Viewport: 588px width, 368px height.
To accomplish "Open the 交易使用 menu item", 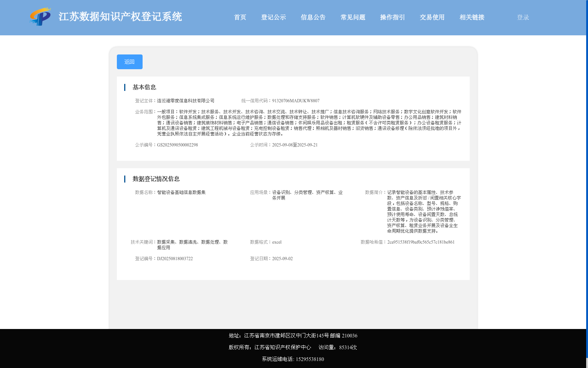I will coord(432,17).
